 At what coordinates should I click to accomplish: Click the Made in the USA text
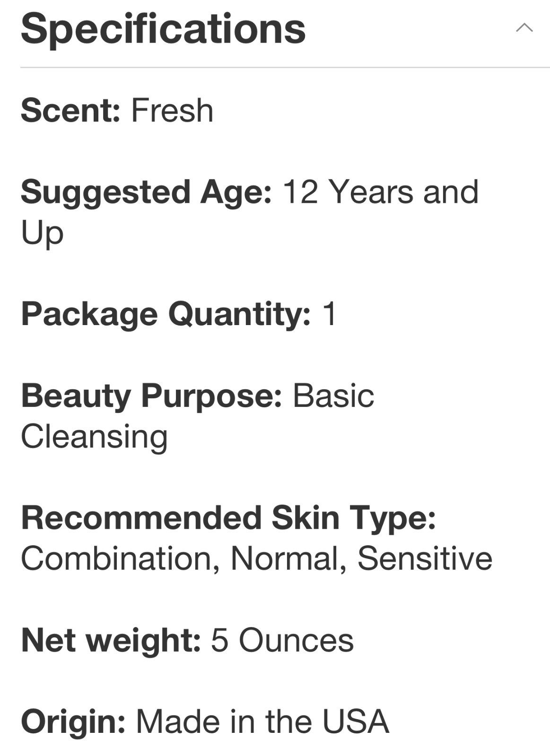pyautogui.click(x=262, y=722)
